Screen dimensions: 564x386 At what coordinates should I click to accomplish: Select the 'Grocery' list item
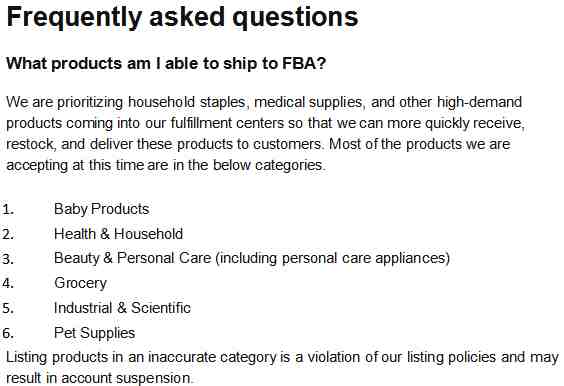click(x=80, y=283)
